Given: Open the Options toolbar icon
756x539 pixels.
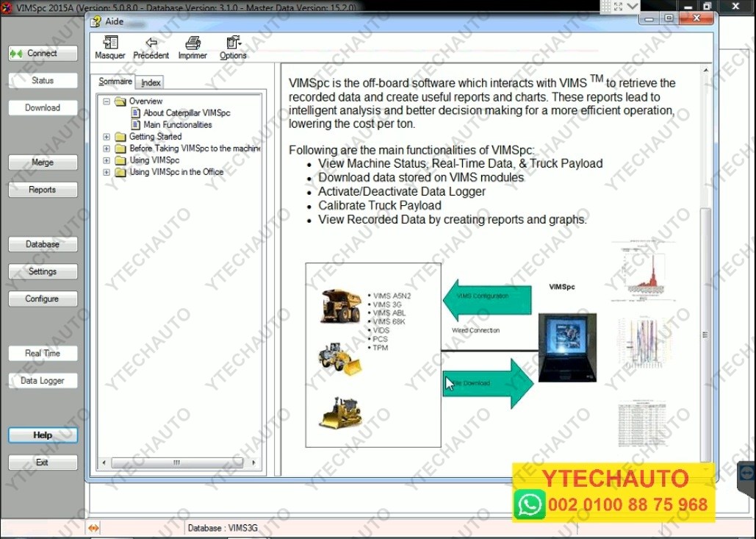Looking at the screenshot, I should [234, 43].
